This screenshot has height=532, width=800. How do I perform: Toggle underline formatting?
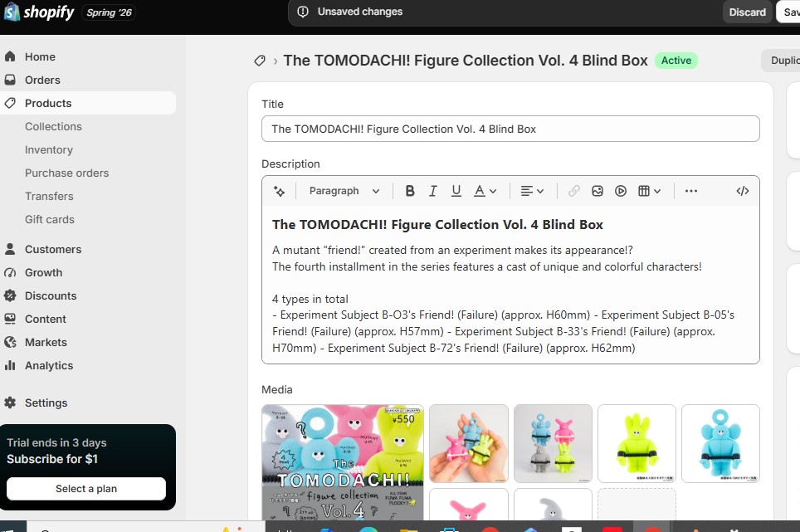click(456, 191)
